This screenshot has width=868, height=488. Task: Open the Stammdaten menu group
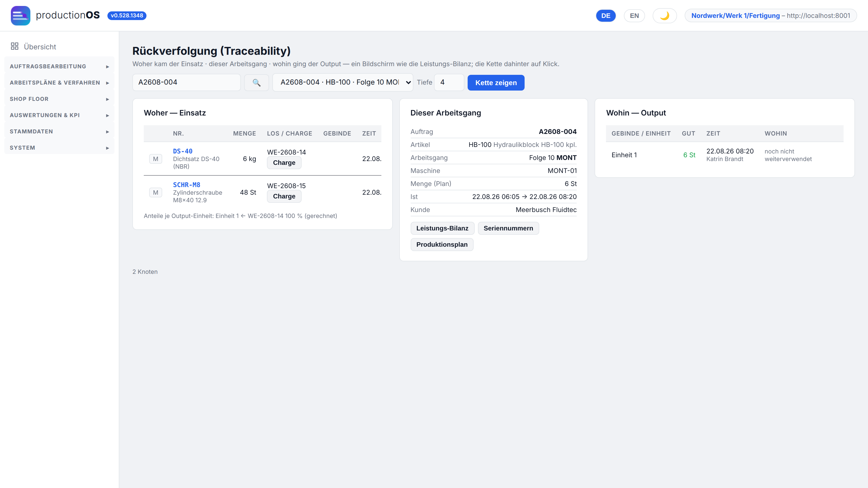point(59,131)
